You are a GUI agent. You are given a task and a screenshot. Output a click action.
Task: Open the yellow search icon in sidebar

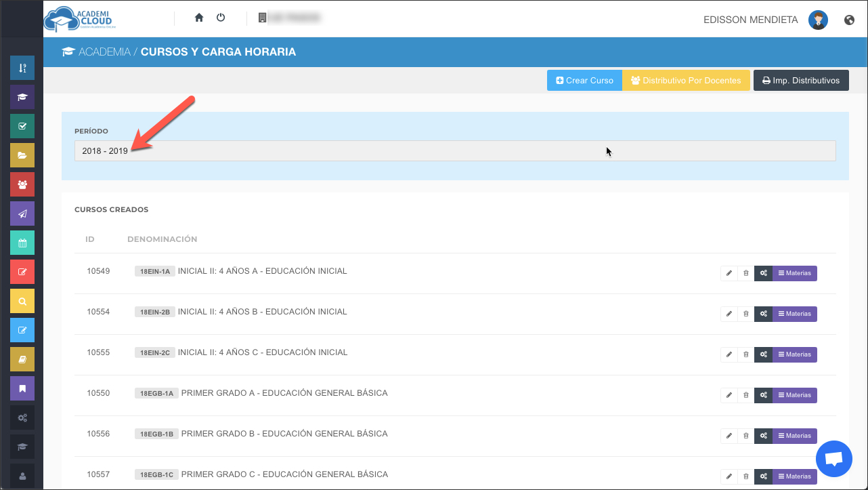click(22, 301)
